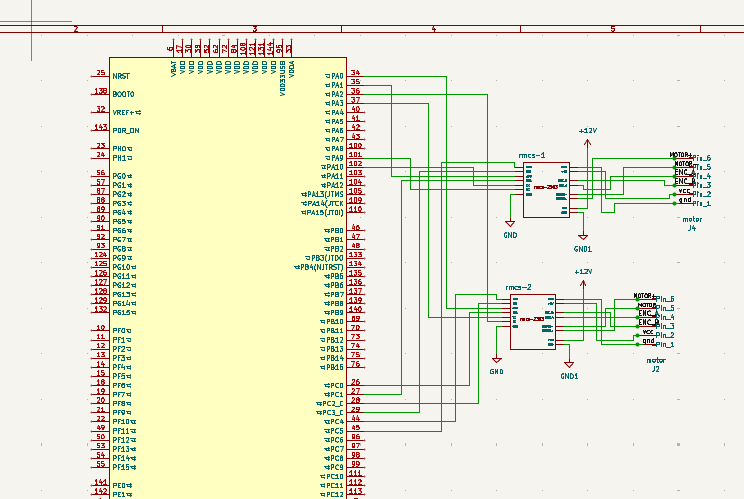
Task: Select Pin_6 of motor J4
Action: (701, 158)
